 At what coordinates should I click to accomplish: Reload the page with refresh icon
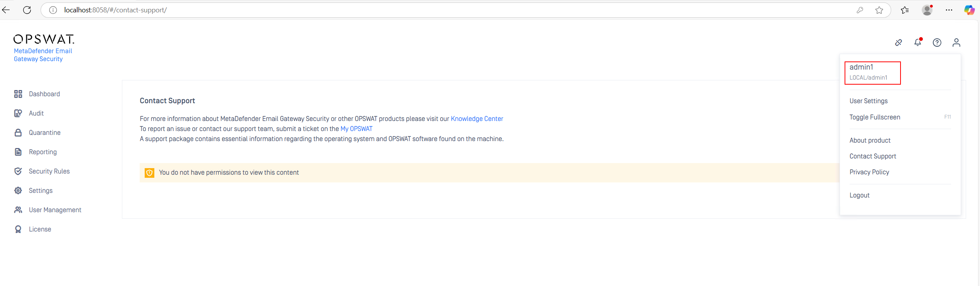27,10
